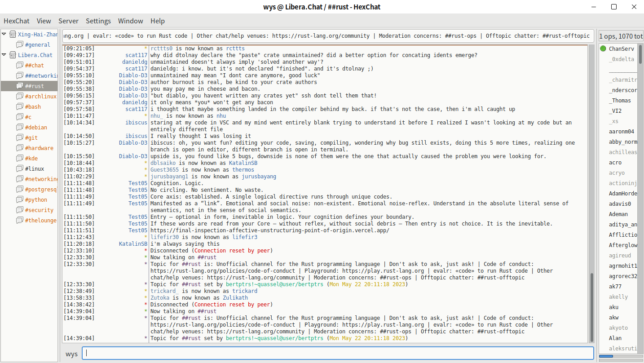Select user agireud in the user list
This screenshot has width=644, height=363.
click(x=620, y=255)
